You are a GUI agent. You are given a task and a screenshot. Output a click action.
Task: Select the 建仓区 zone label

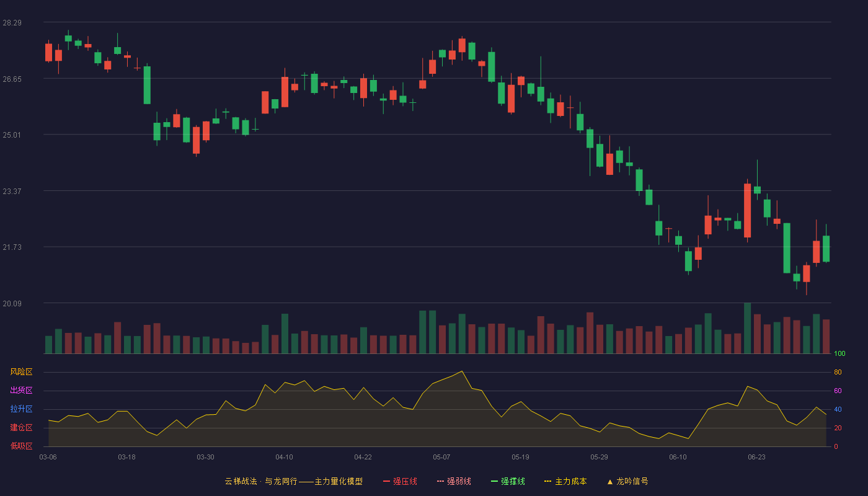click(21, 428)
